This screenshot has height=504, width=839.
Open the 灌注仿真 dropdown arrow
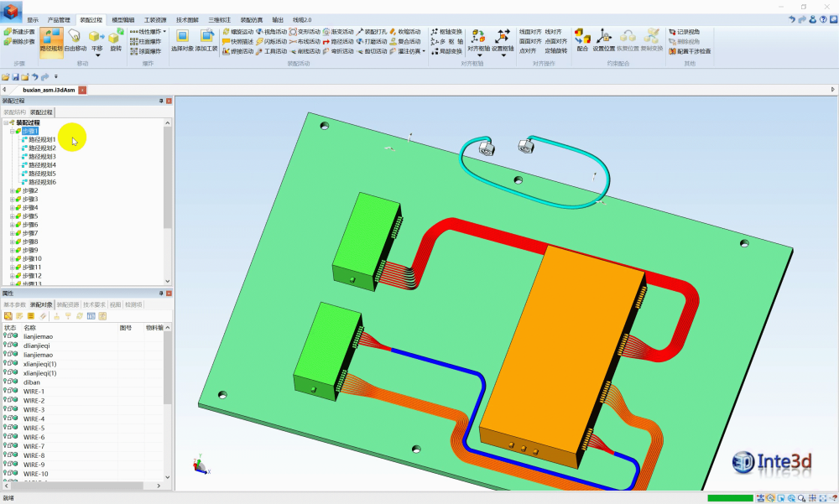[424, 51]
